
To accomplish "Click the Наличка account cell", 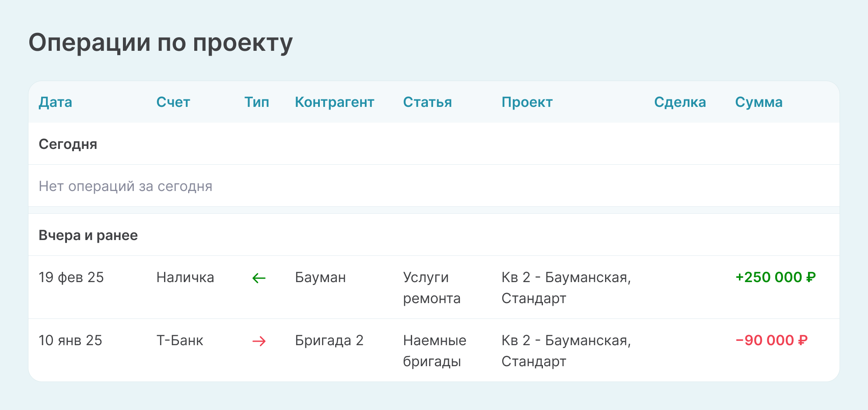I will click(x=185, y=277).
